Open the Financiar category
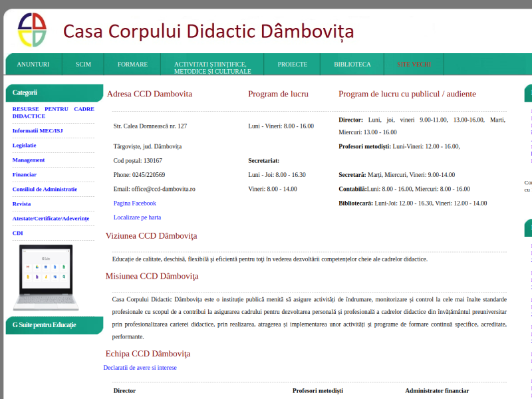The width and height of the screenshot is (532, 399). point(24,174)
